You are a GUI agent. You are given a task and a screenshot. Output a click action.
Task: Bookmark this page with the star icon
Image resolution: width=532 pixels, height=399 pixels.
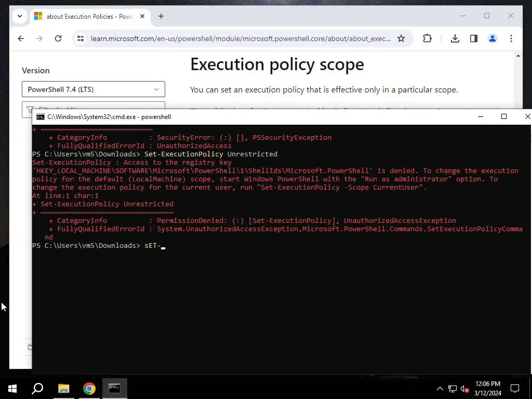401,38
